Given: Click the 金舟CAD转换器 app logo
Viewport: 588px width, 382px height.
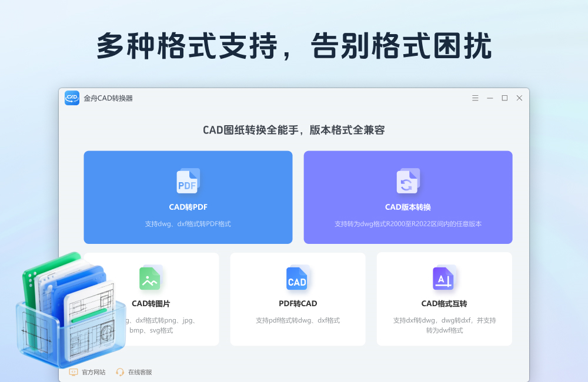Looking at the screenshot, I should tap(72, 98).
